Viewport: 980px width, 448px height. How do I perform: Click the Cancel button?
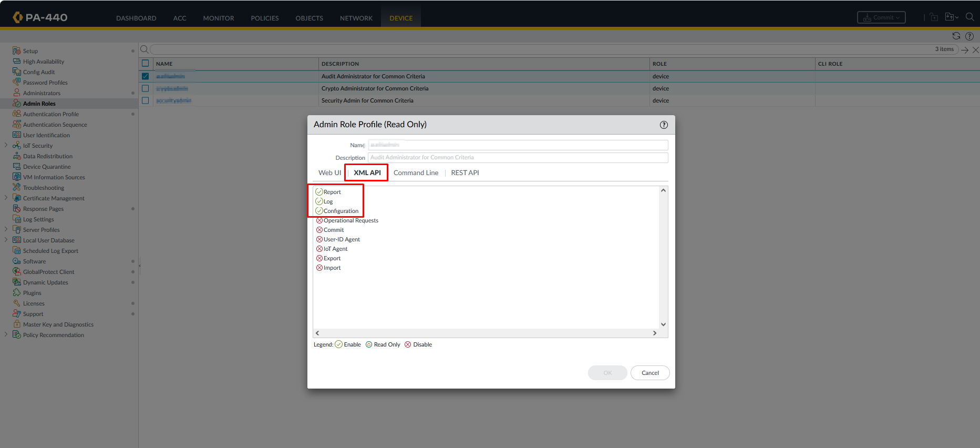[x=650, y=373]
